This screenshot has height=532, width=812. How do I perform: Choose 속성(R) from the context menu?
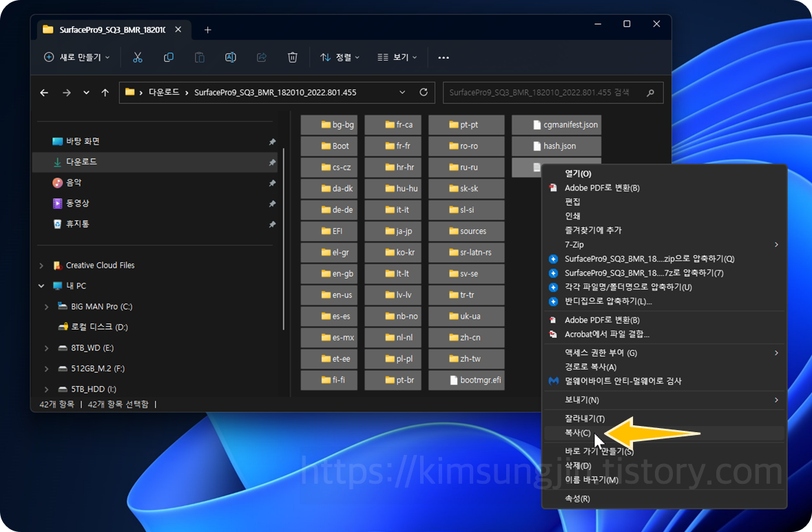point(664,499)
